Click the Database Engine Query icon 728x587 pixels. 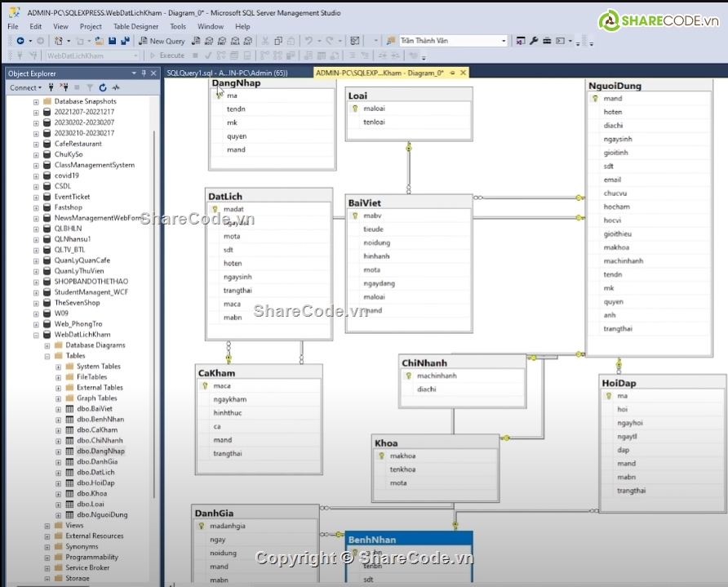[197, 41]
